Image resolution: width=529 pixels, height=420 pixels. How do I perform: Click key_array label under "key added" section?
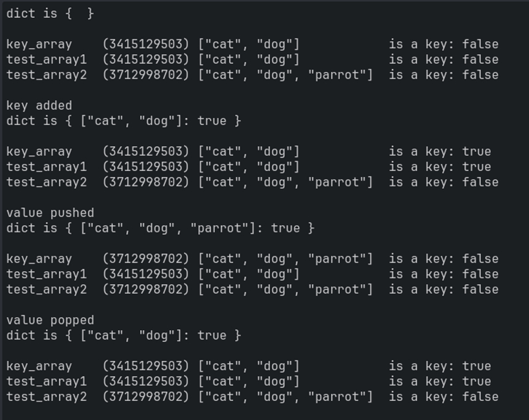click(39, 151)
